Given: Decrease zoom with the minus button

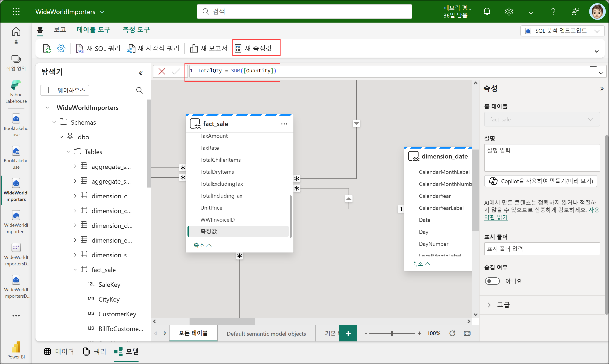Looking at the screenshot, I should 366,333.
